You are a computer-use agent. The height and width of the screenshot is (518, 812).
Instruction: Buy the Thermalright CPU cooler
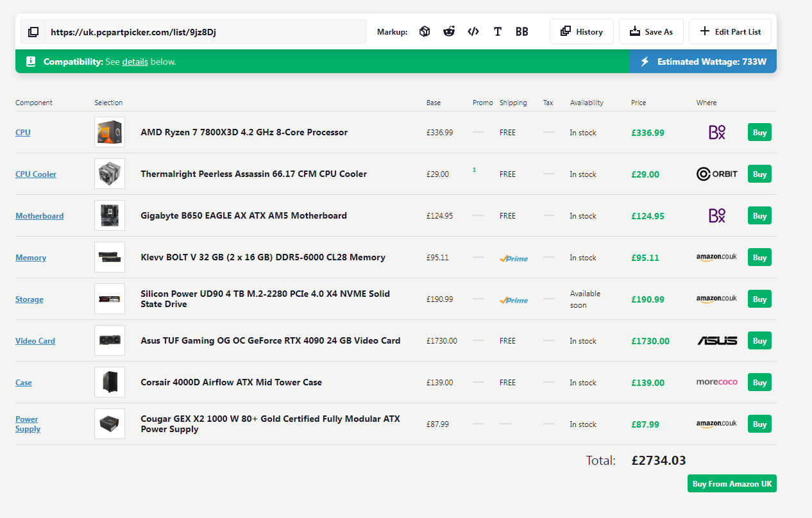759,174
